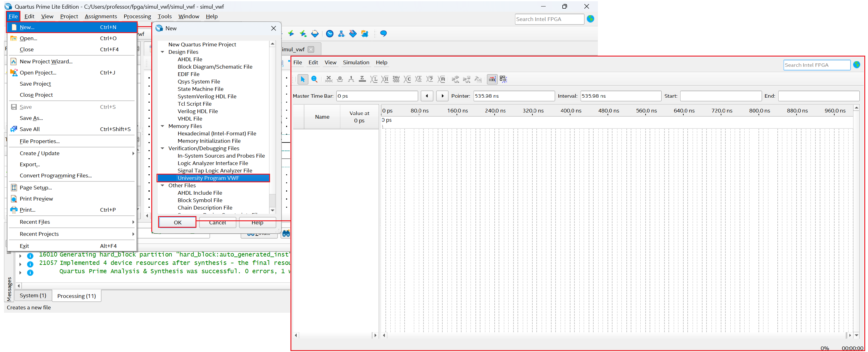Click the Forcing High (1) waveform icon
The height and width of the screenshot is (352, 868).
tap(351, 79)
